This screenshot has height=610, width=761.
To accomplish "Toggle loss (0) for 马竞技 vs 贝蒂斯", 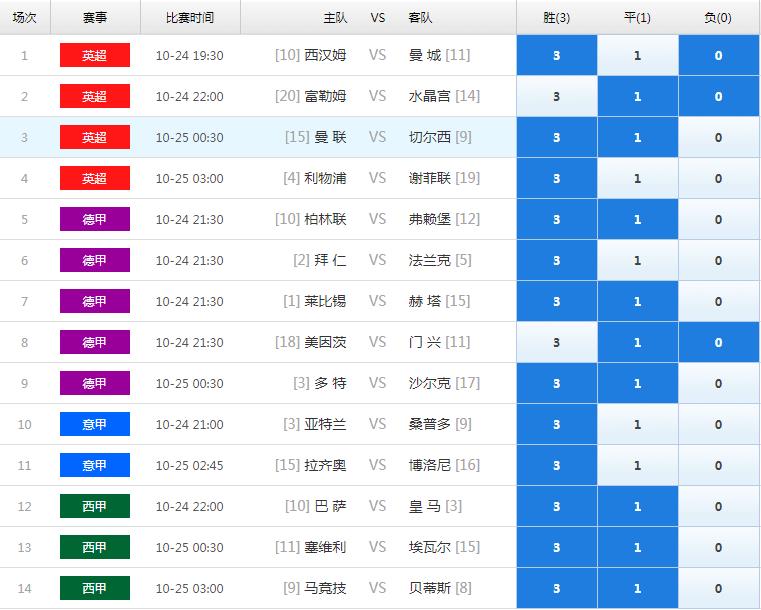I will click(719, 588).
